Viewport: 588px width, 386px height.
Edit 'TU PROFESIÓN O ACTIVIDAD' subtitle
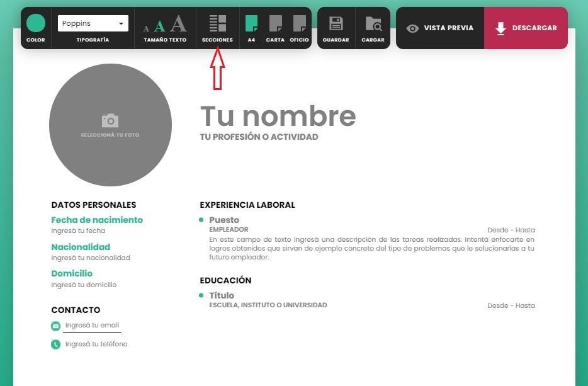(x=259, y=137)
